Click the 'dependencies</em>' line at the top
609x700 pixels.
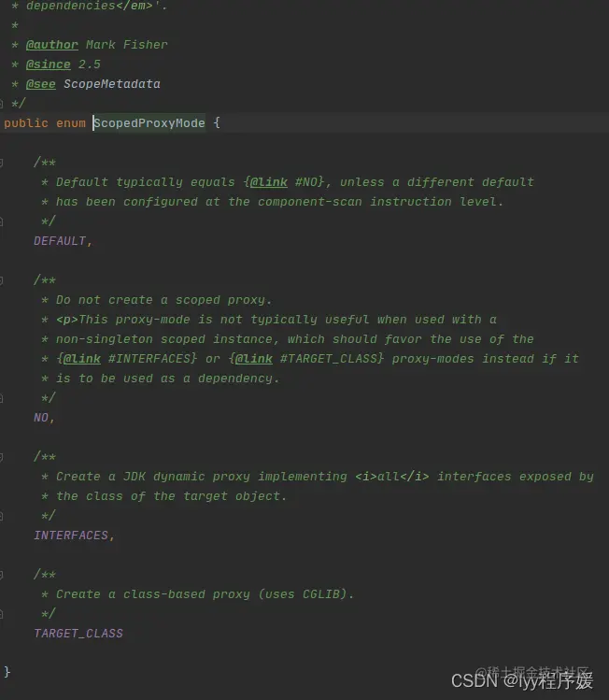(97, 6)
